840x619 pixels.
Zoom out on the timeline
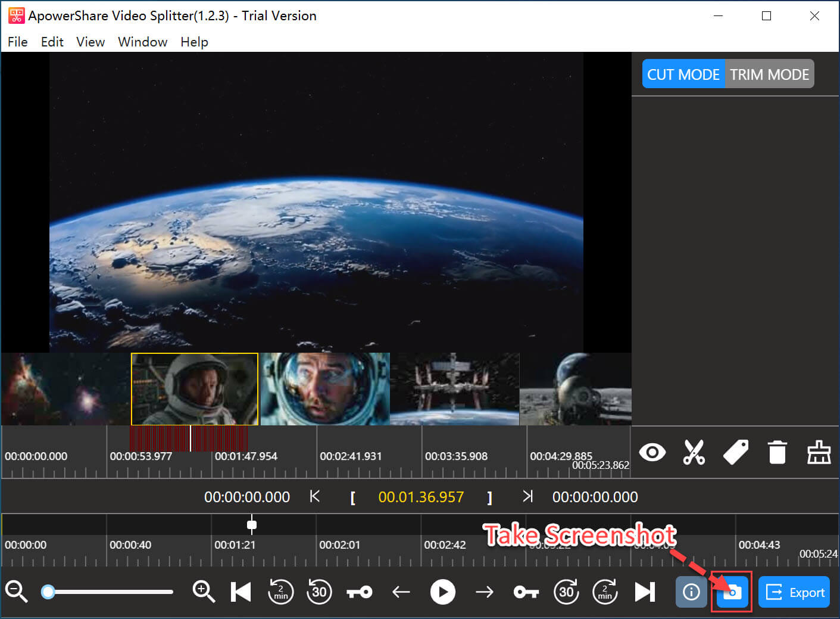pos(16,592)
